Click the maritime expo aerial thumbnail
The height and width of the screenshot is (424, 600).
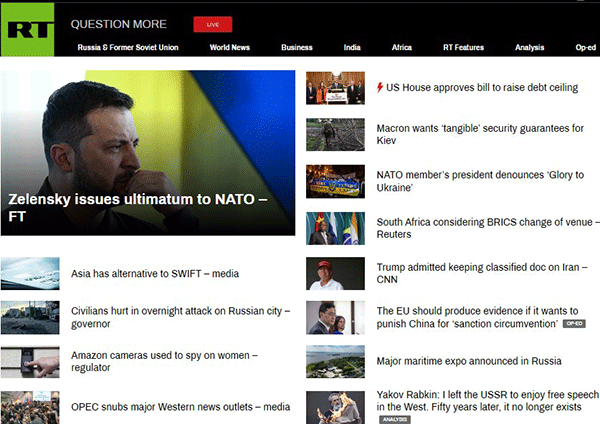click(335, 362)
